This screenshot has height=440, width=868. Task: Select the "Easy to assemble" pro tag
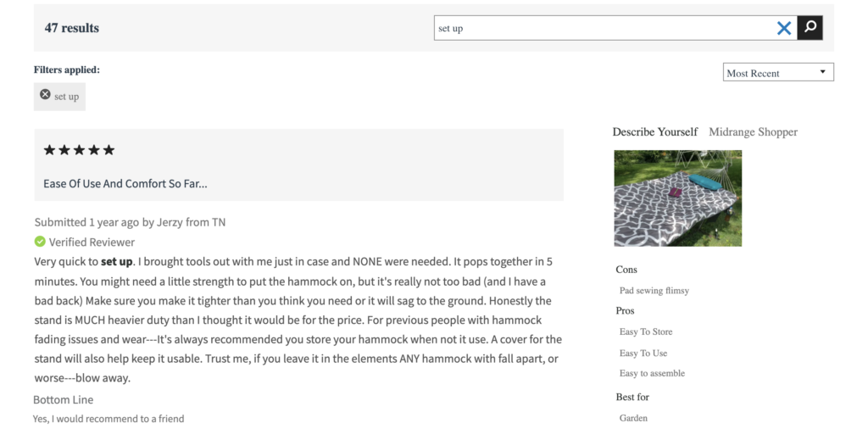(x=652, y=373)
